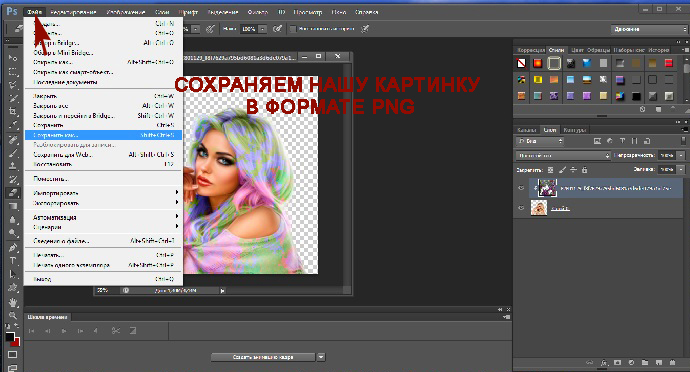Open the Timeline panel tab
Viewport: 690px width, 372px height.
pos(48,317)
